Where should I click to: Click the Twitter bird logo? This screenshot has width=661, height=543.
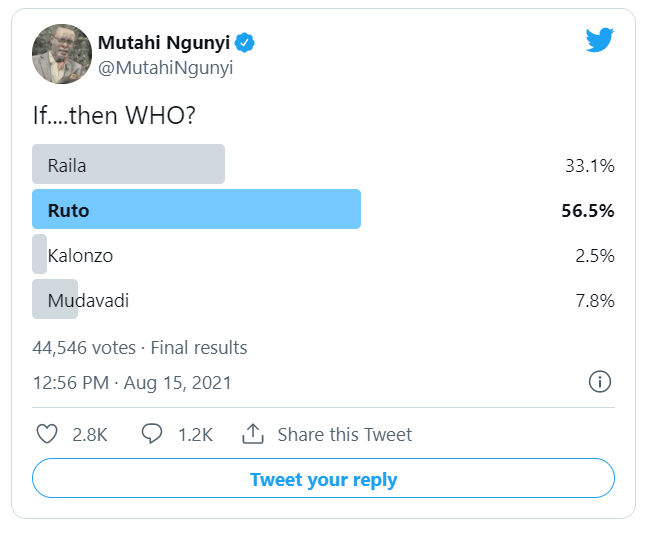599,40
